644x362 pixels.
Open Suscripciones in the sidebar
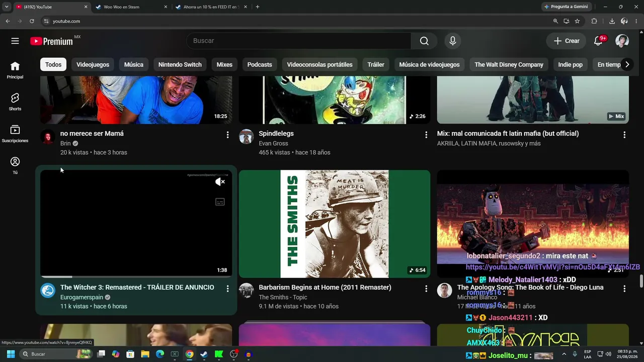click(15, 133)
